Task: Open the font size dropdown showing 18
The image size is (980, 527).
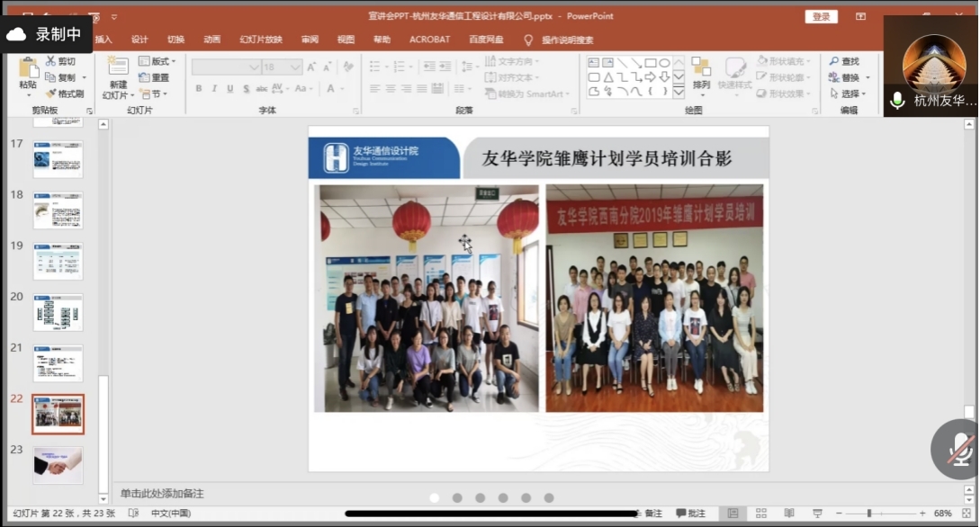Action: pyautogui.click(x=294, y=67)
